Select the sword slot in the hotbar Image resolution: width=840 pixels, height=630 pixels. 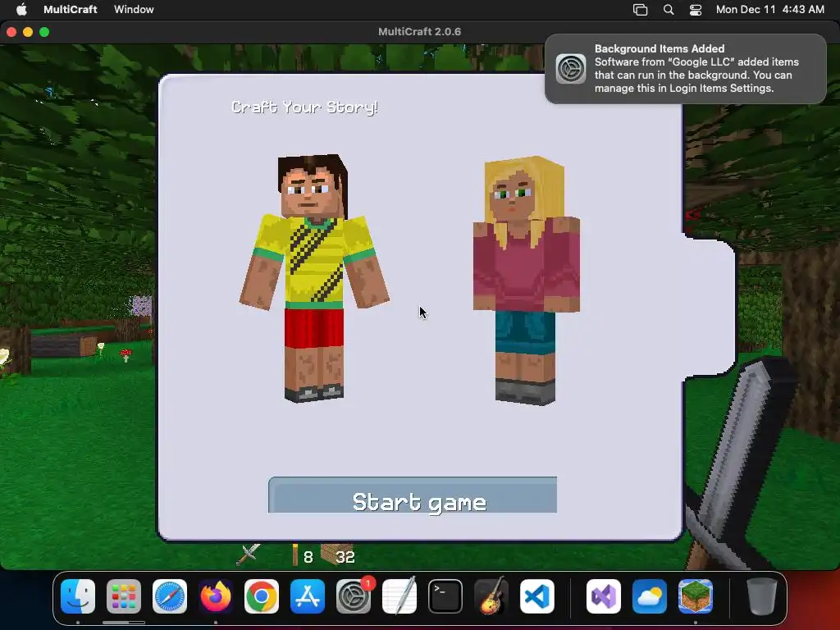point(249,555)
